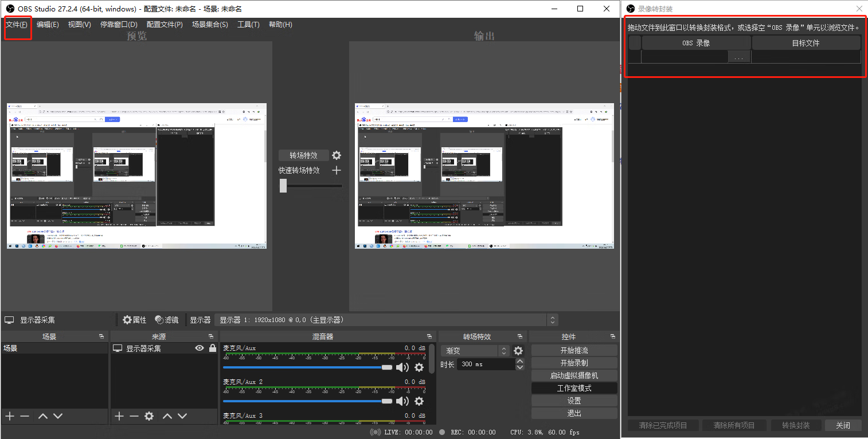Open the 配置文件(P) menu
Viewport: 868px width, 439px height.
click(x=165, y=25)
